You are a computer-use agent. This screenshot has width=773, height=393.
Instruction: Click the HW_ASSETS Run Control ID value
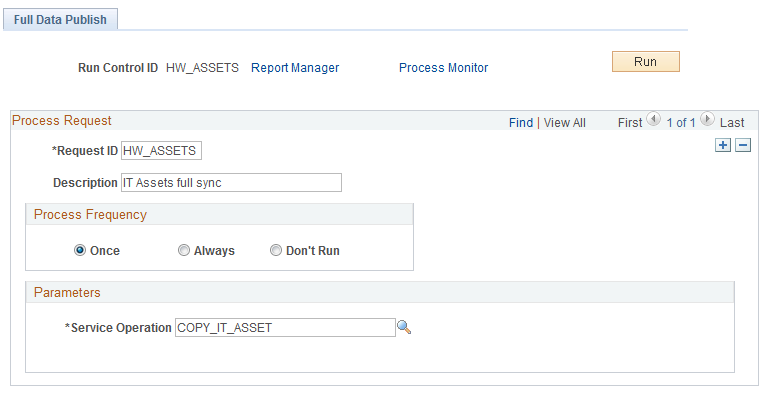[x=202, y=68]
